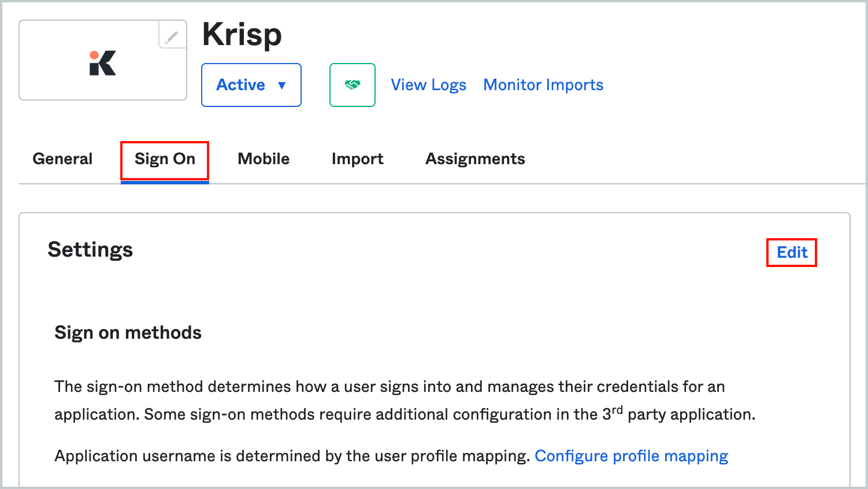
Task: Click Edit in the Settings panel
Action: pyautogui.click(x=792, y=253)
